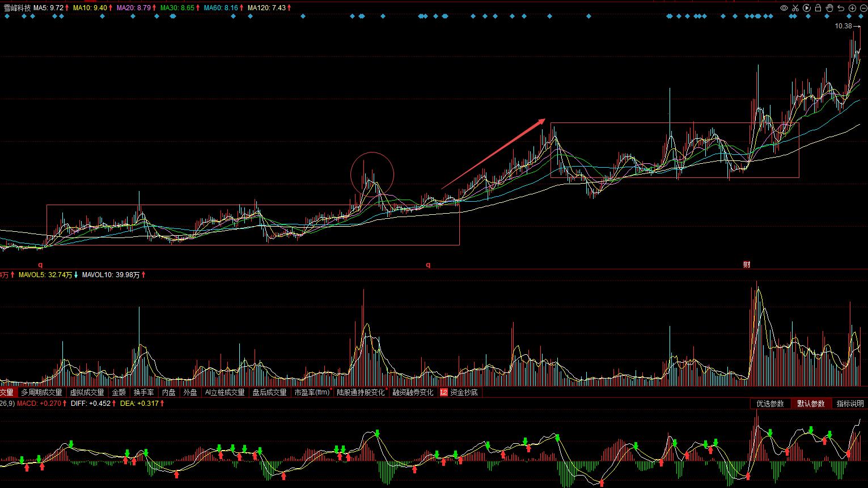The image size is (868, 488).
Task: Click the red 财 marker below the chart
Action: click(x=747, y=265)
